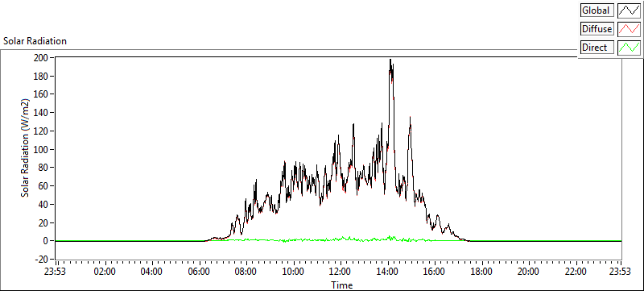Click the Global plot legend line icon
Screen dimensions: 644x291
[629, 10]
